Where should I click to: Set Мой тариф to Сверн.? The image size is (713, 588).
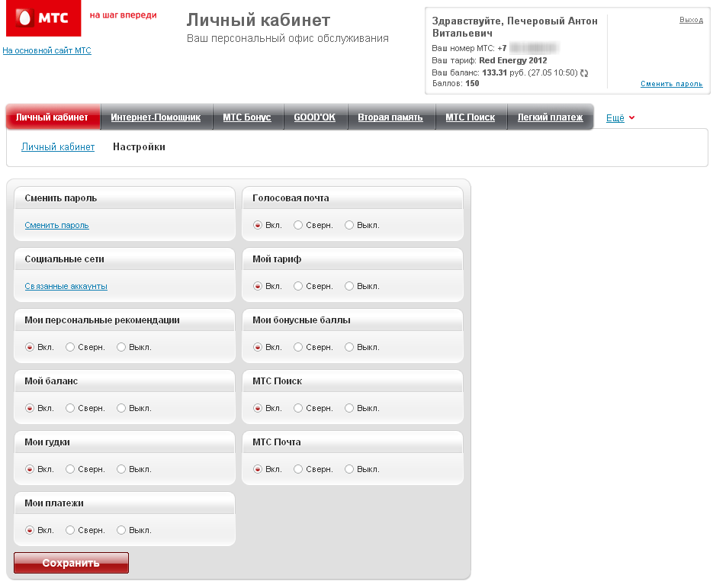click(x=298, y=286)
